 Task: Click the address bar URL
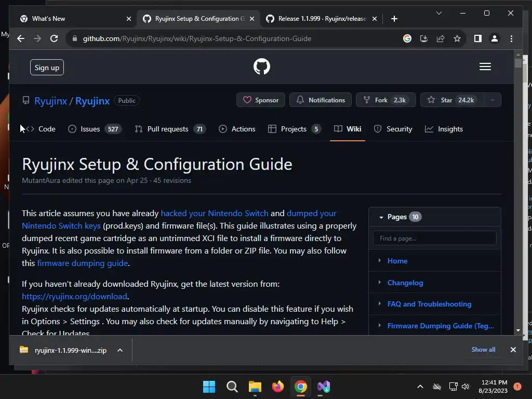point(197,38)
